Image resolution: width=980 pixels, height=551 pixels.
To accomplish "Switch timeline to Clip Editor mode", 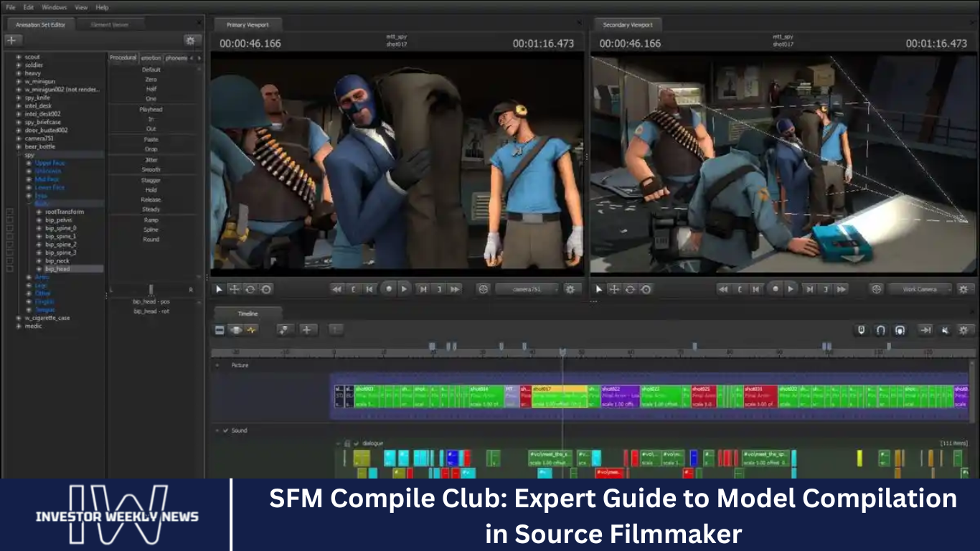I will coord(220,330).
